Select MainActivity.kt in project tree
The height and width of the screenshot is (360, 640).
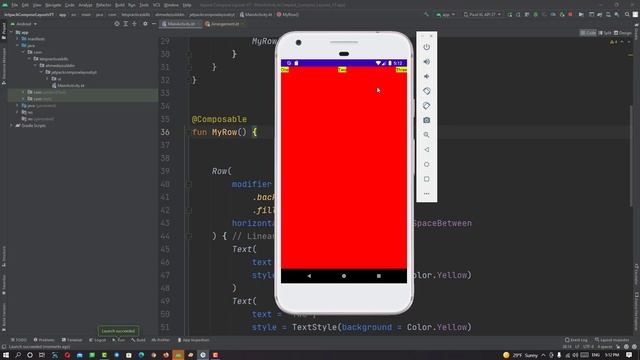(68, 85)
